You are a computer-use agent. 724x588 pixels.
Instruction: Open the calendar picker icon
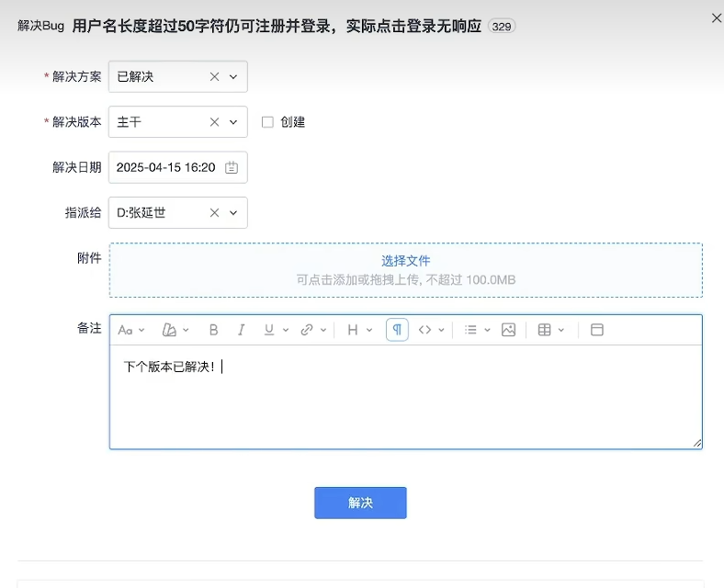click(x=232, y=167)
